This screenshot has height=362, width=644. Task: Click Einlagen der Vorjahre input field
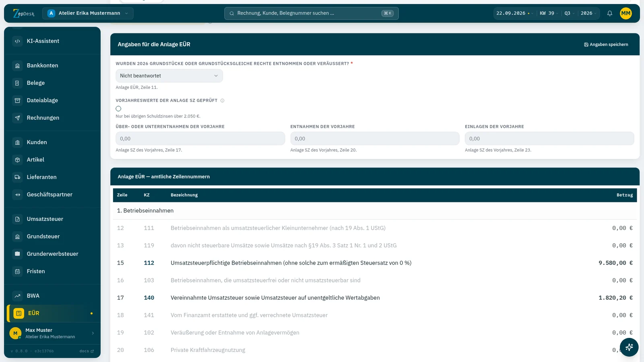pyautogui.click(x=549, y=139)
